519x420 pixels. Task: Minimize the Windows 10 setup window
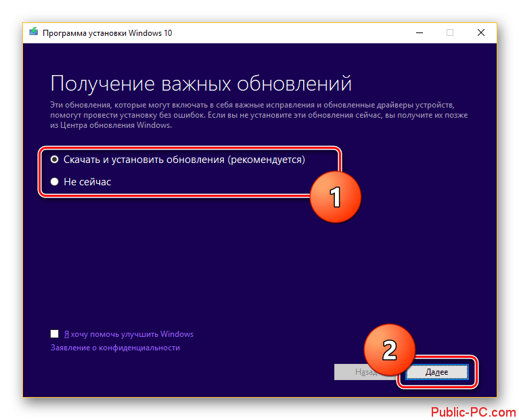click(x=420, y=32)
